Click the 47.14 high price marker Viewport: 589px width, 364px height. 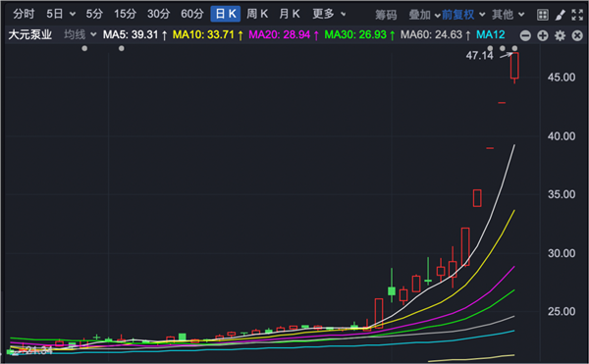(479, 56)
